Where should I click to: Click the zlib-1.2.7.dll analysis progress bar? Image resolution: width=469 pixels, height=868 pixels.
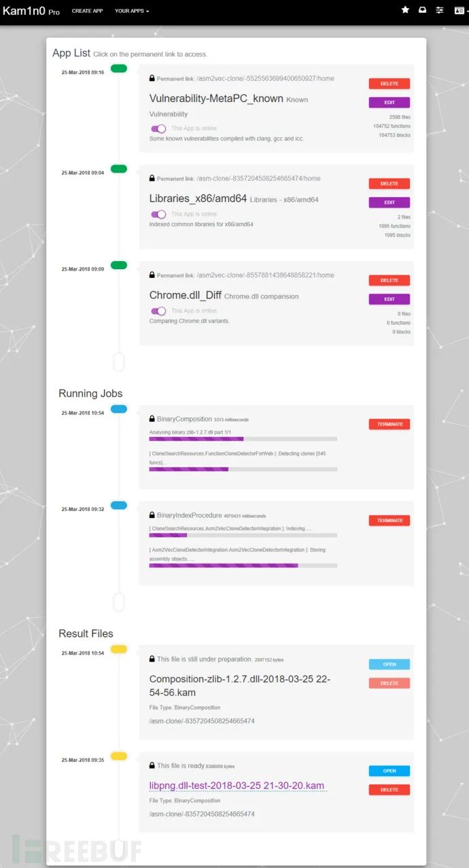pos(243,439)
